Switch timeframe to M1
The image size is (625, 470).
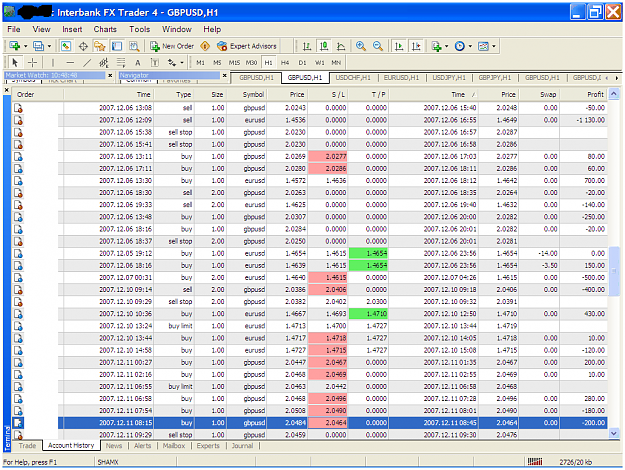coord(200,63)
